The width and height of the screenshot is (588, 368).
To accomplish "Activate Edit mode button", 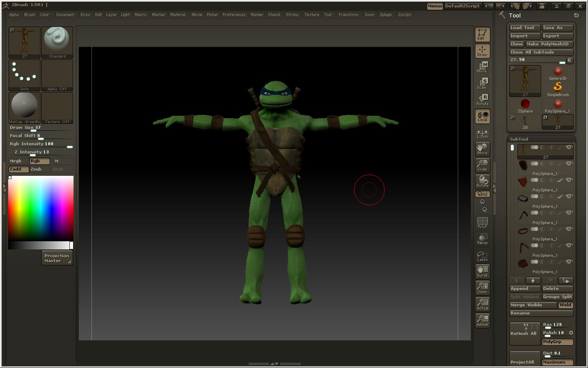I will click(x=482, y=34).
